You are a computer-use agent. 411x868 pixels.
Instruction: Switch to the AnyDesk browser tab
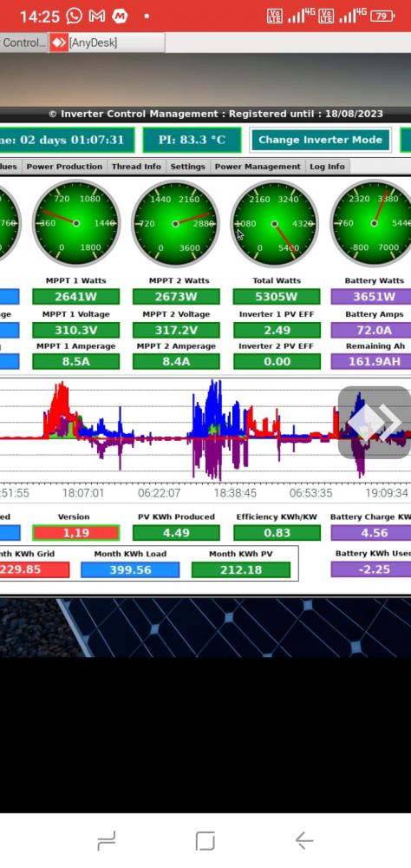click(x=107, y=43)
